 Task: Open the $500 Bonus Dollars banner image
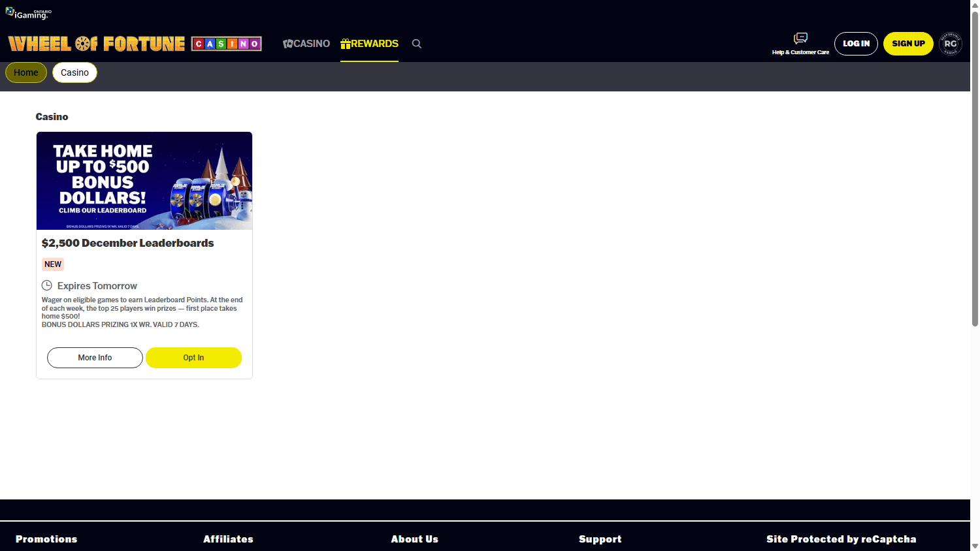coord(144,181)
